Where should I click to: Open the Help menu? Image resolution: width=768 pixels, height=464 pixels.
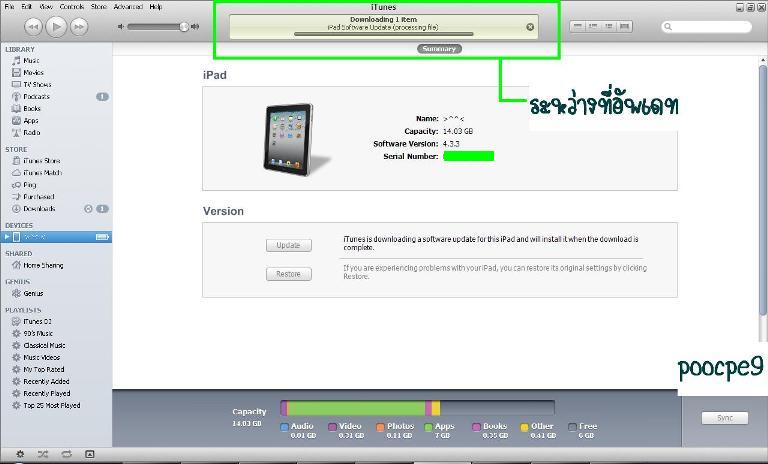[156, 7]
